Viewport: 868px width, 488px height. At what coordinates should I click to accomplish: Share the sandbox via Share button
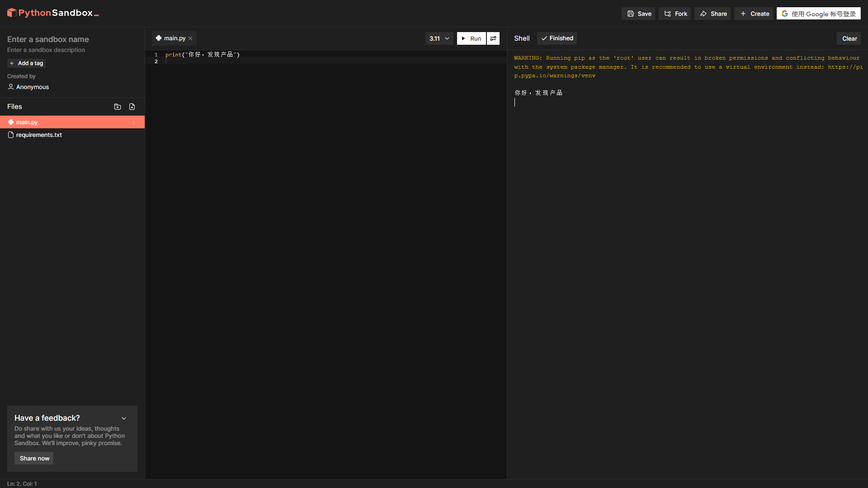click(x=713, y=14)
